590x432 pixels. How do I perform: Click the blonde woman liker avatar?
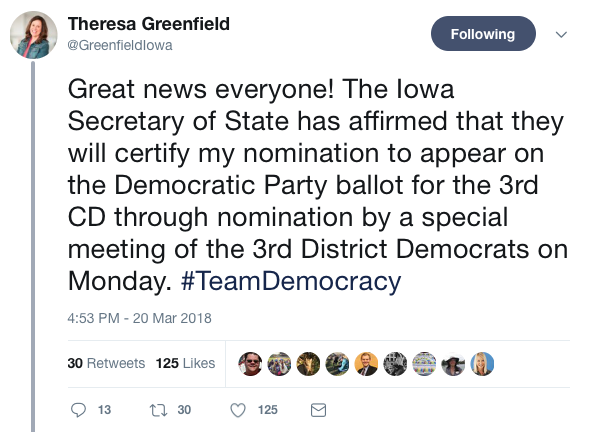tap(482, 364)
